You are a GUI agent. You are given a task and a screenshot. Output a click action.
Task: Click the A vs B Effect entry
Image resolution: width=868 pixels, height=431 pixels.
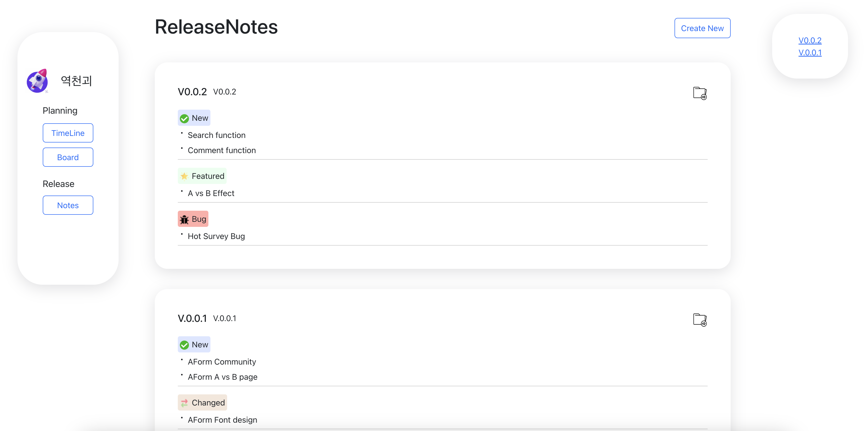(x=211, y=193)
